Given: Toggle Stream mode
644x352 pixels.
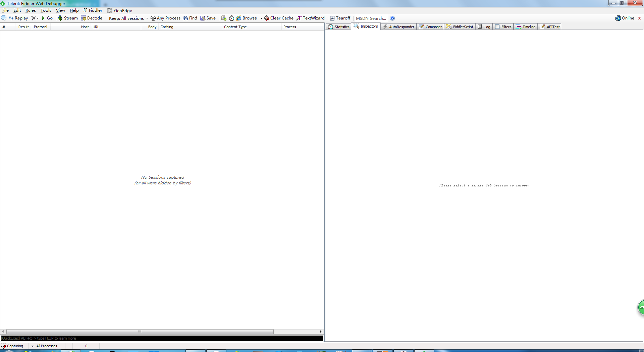Looking at the screenshot, I should (x=68, y=18).
